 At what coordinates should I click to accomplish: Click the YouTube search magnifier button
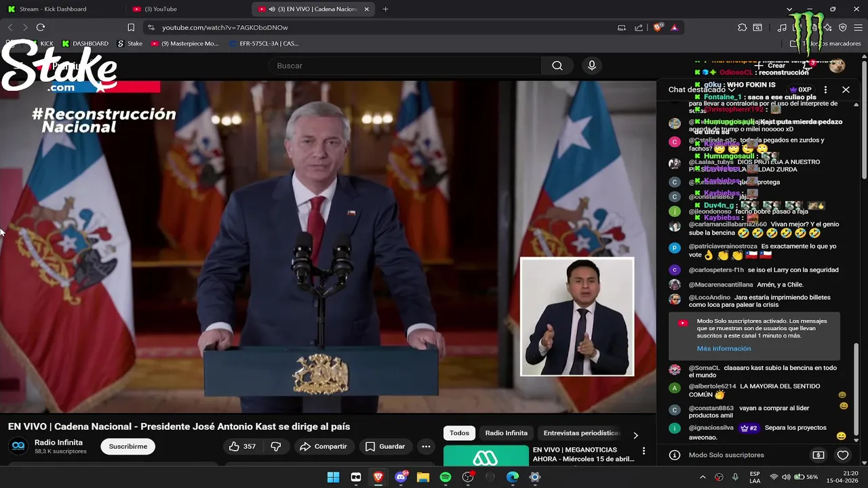557,66
